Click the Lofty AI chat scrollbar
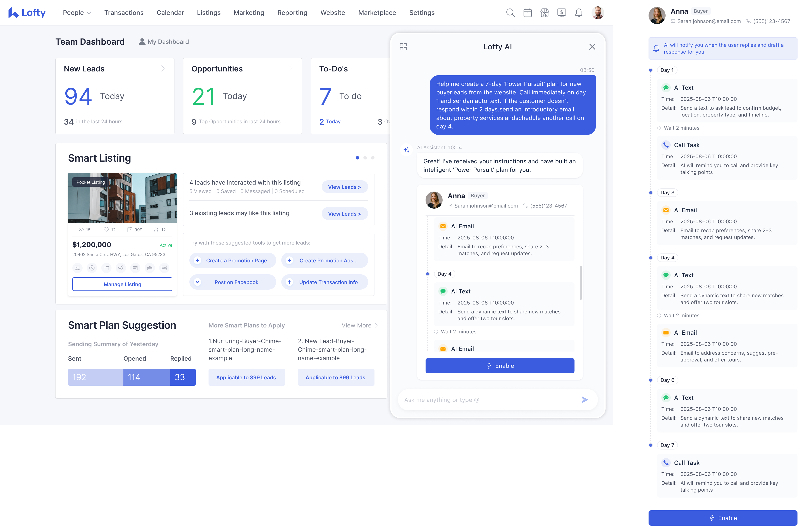This screenshot has height=532, width=806. point(581,283)
